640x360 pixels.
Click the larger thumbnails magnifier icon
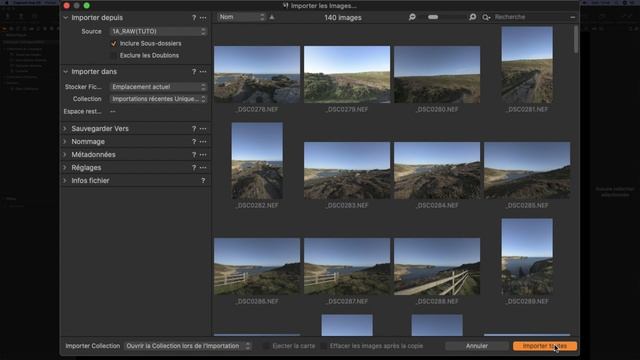point(472,17)
